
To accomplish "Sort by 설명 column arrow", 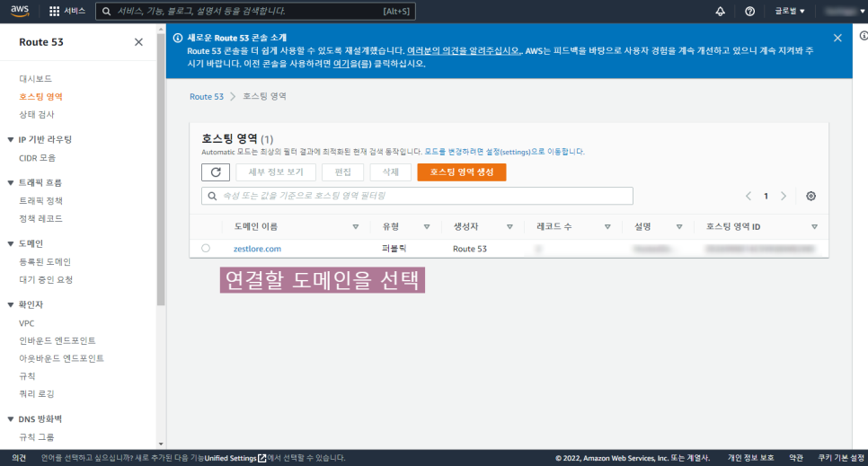I will click(x=679, y=227).
